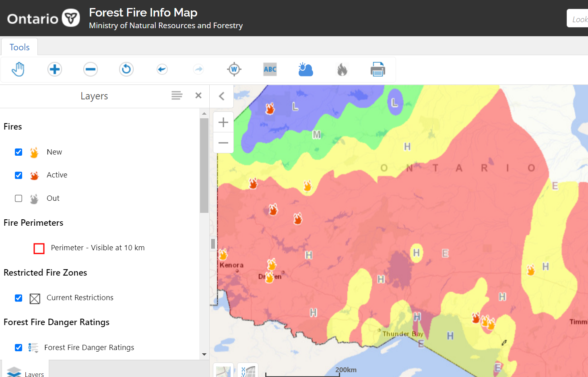Click the red Perimeter square symbol
The width and height of the screenshot is (588, 377).
click(39, 249)
